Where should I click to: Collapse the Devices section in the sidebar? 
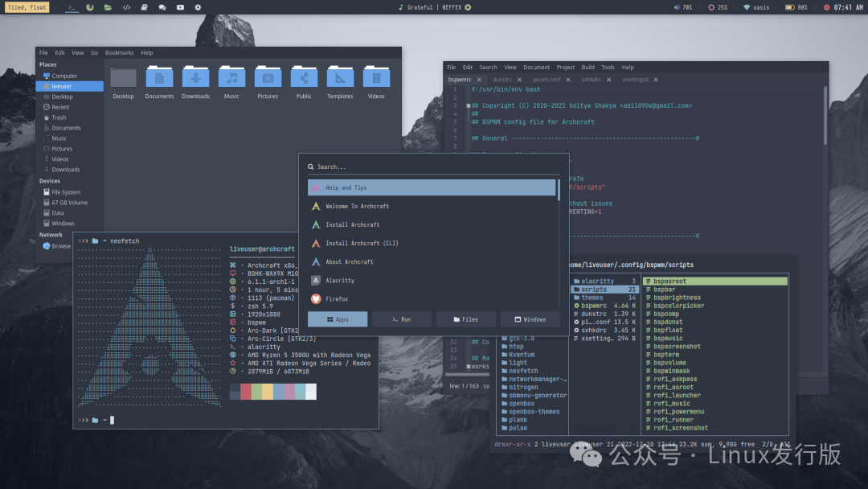50,180
